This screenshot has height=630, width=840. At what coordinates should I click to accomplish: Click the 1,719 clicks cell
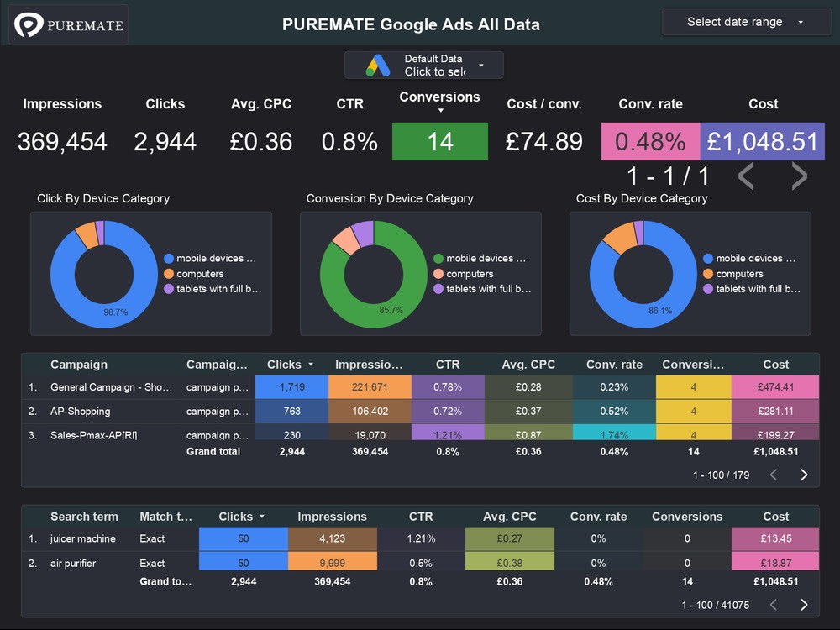point(292,386)
